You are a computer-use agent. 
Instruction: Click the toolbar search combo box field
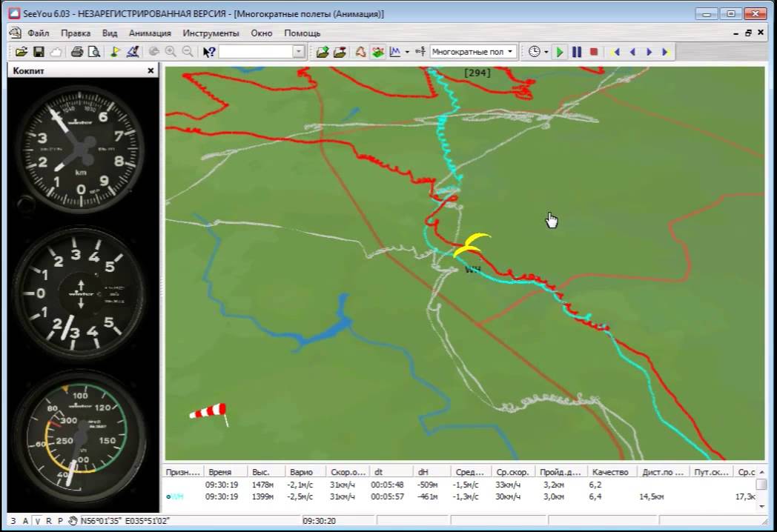click(256, 52)
